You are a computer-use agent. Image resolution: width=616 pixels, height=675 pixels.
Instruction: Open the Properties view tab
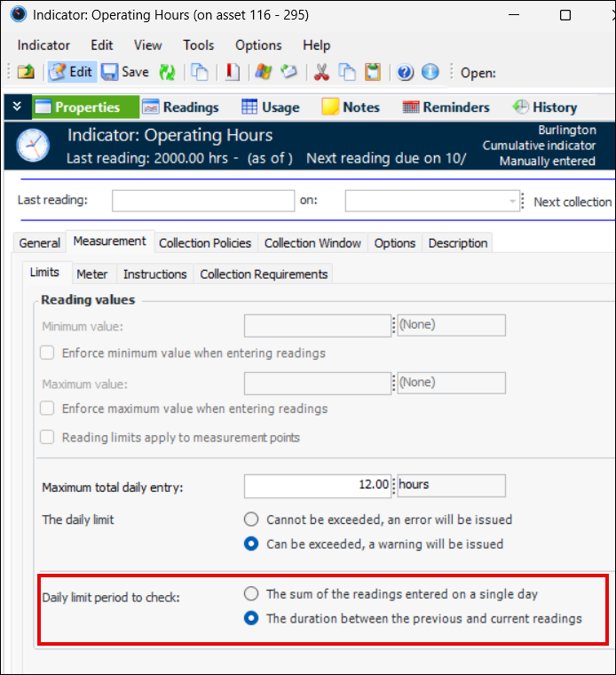point(85,107)
